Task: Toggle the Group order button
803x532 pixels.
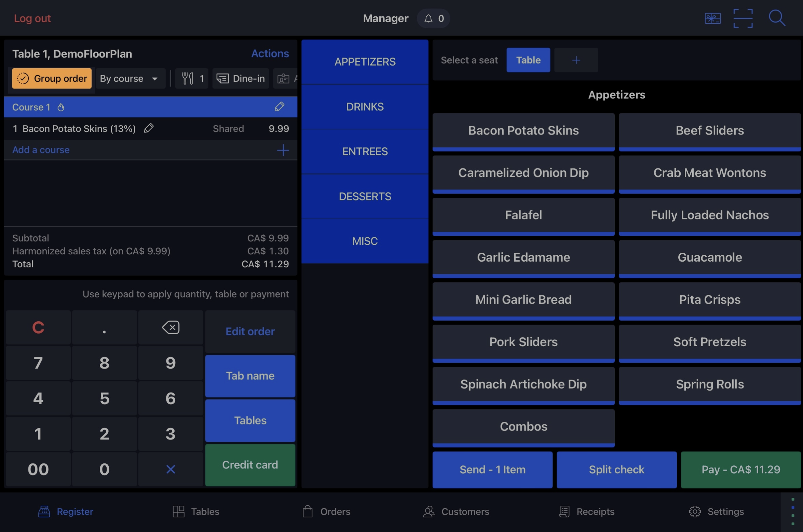Action: point(52,79)
